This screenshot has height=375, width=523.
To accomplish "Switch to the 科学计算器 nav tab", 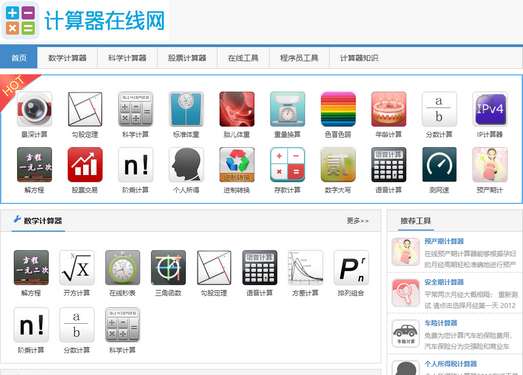I will 127,58.
